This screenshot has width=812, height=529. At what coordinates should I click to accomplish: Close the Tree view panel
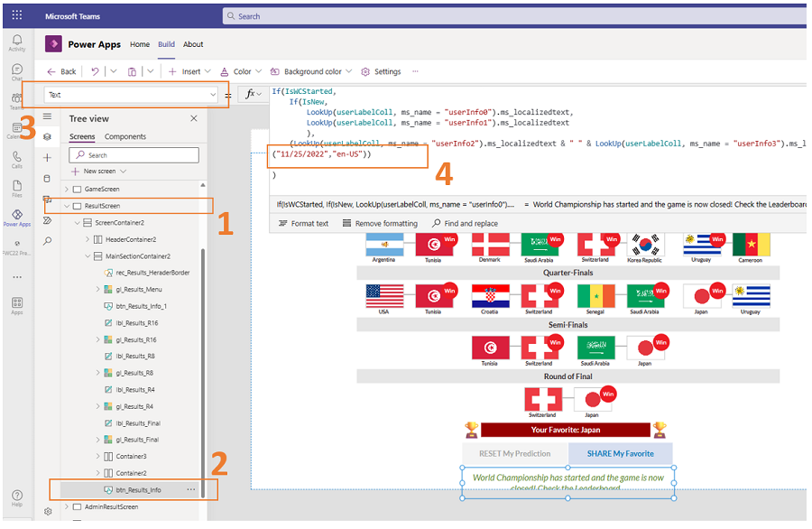194,118
